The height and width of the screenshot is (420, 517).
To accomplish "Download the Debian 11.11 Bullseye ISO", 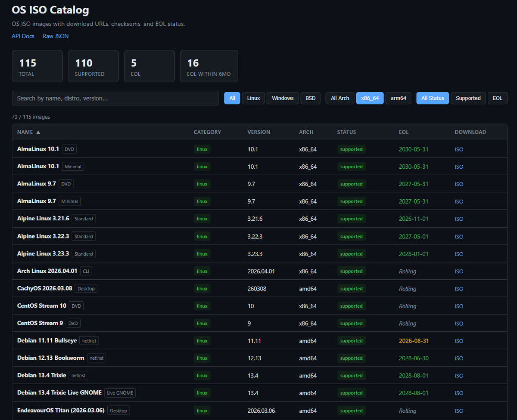I will click(459, 341).
